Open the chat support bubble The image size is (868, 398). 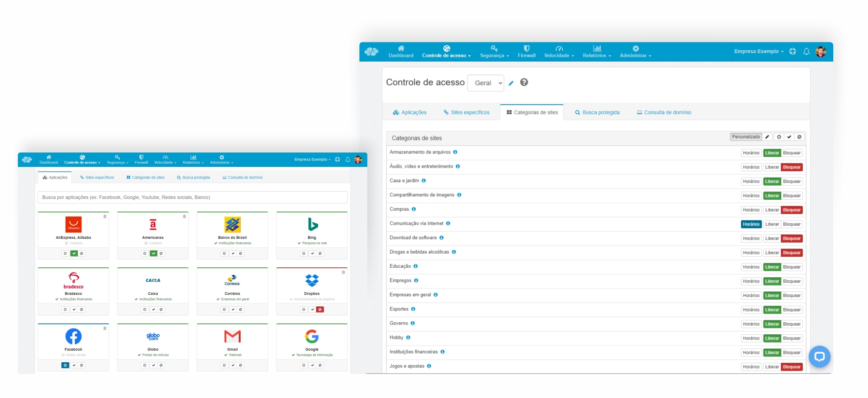[819, 357]
